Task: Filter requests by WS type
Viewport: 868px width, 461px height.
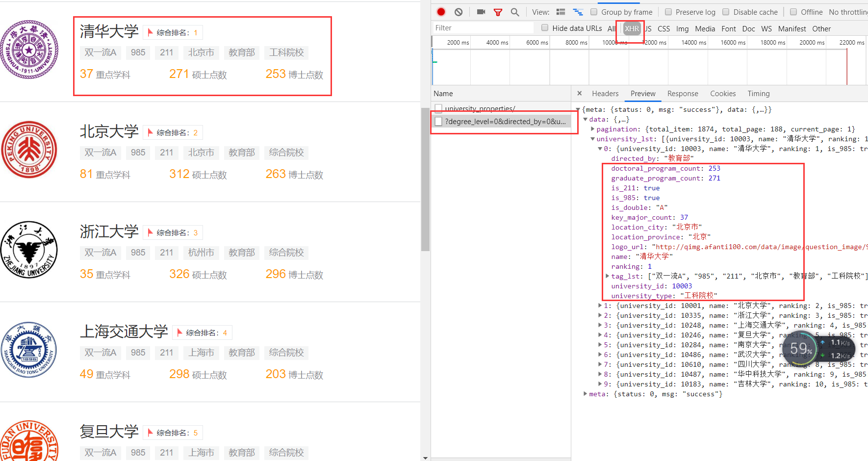Action: pyautogui.click(x=766, y=29)
